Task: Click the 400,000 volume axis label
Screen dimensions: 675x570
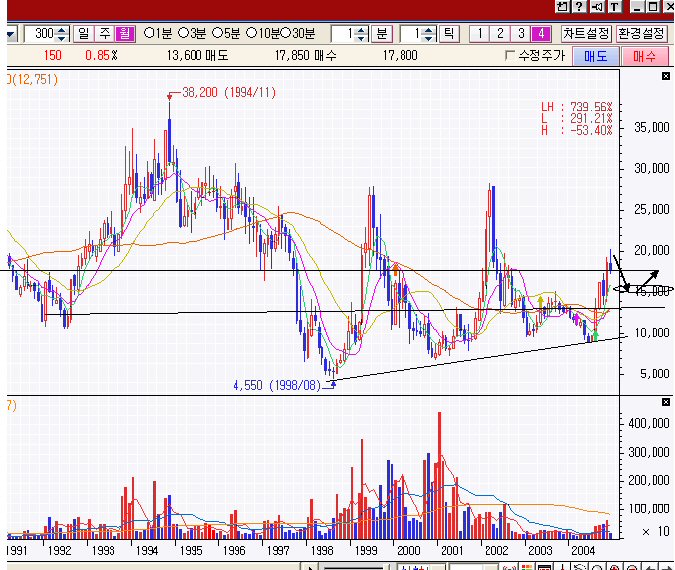Action: tap(649, 424)
